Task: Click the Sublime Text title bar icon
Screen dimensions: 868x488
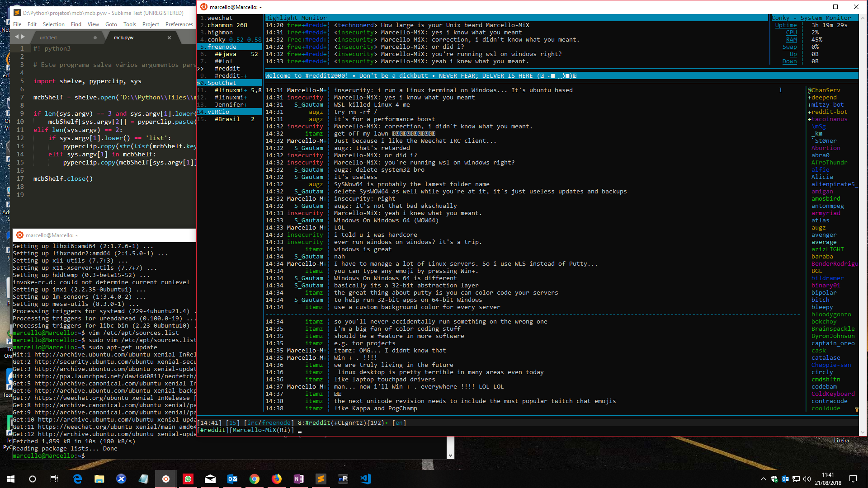Action: 17,13
